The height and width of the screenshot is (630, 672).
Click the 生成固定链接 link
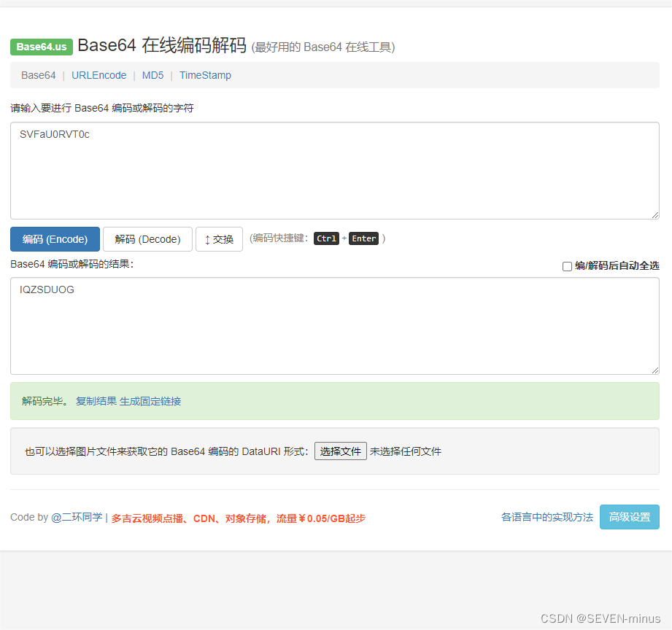(x=150, y=401)
